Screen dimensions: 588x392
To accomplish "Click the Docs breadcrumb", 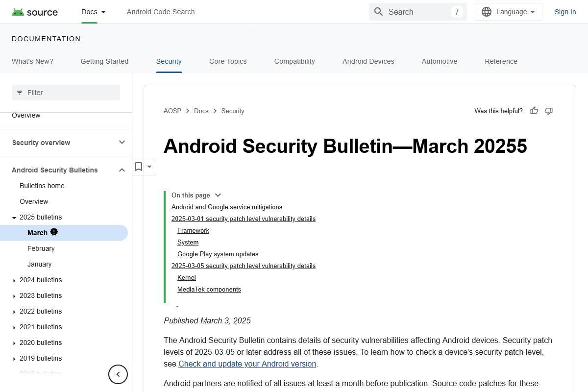I will coord(201,111).
